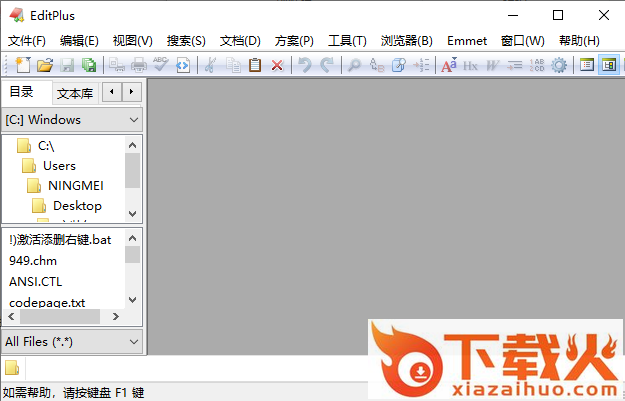Toggle the highlighted document selector icon

click(x=609, y=65)
